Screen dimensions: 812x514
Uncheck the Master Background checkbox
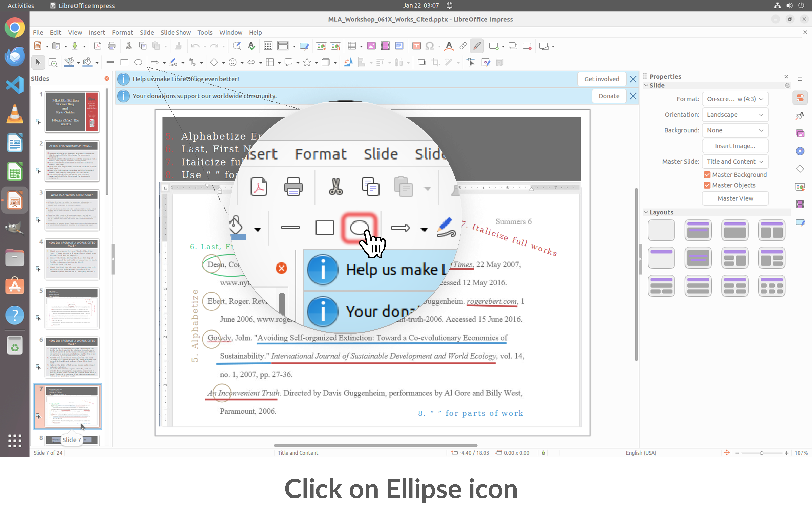click(x=707, y=175)
